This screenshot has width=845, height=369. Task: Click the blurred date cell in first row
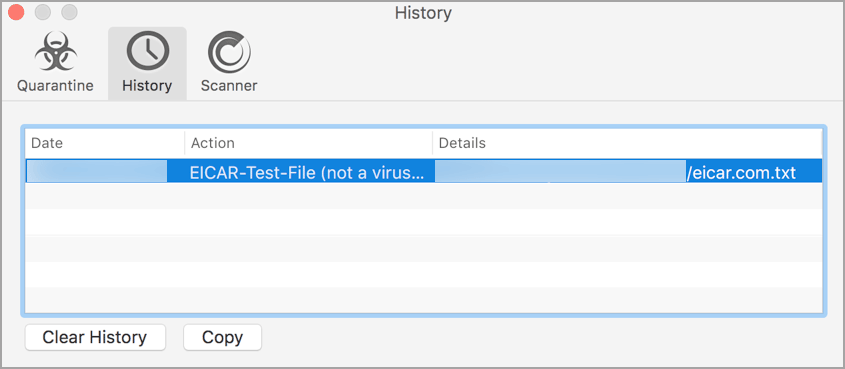[97, 171]
